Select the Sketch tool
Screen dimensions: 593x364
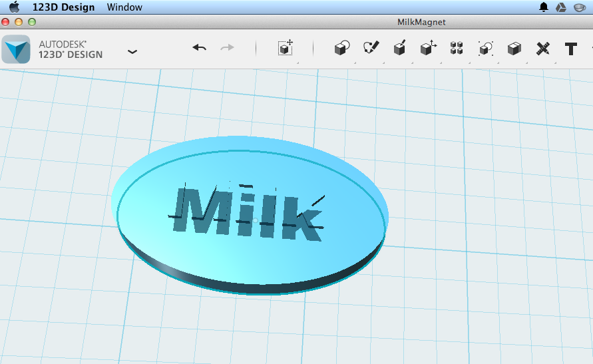point(371,48)
